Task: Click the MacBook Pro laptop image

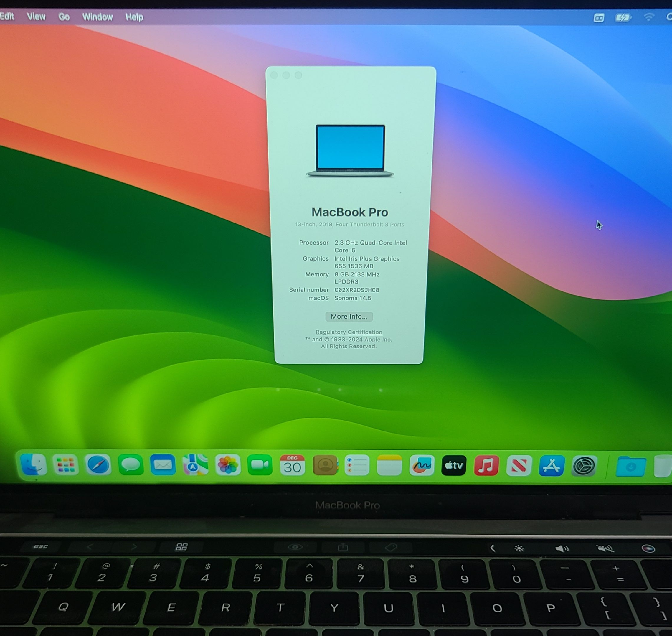Action: pos(350,151)
